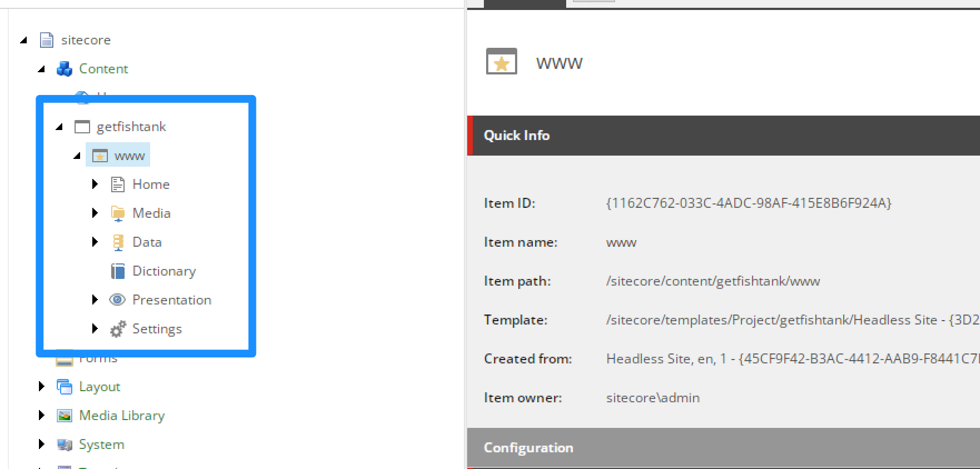Screen dimensions: 980x469
Task: Select the System tree item
Action: coord(102,444)
